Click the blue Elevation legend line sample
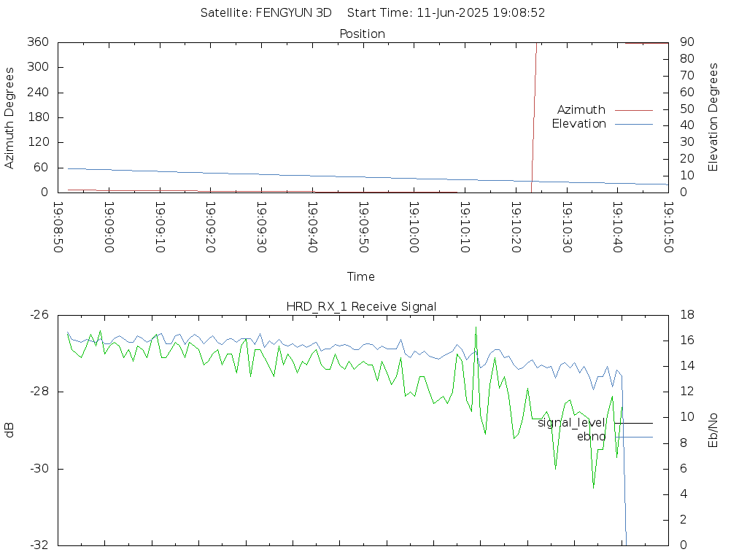This screenshot has height=560, width=747. [634, 124]
